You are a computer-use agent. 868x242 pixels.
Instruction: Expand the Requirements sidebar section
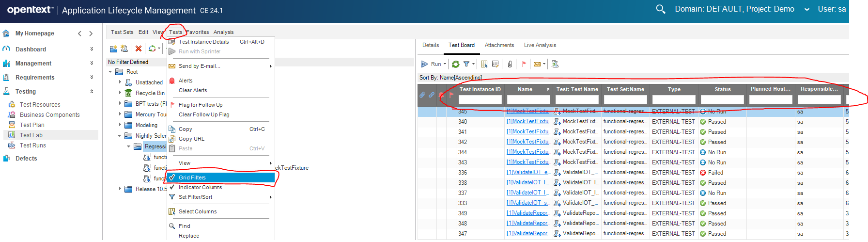pyautogui.click(x=92, y=78)
